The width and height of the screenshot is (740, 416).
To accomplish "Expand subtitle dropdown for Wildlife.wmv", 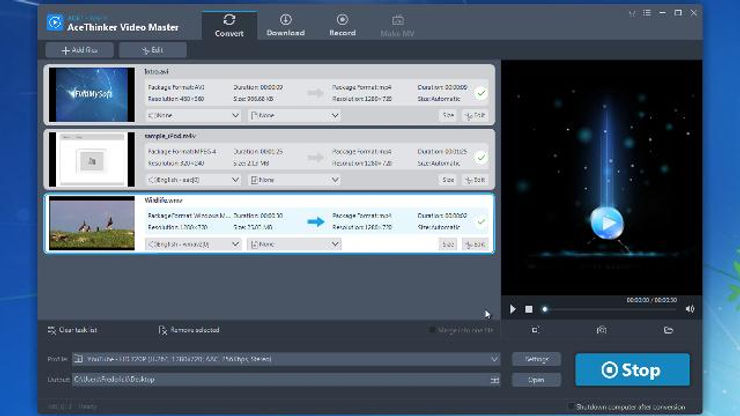I will 294,244.
